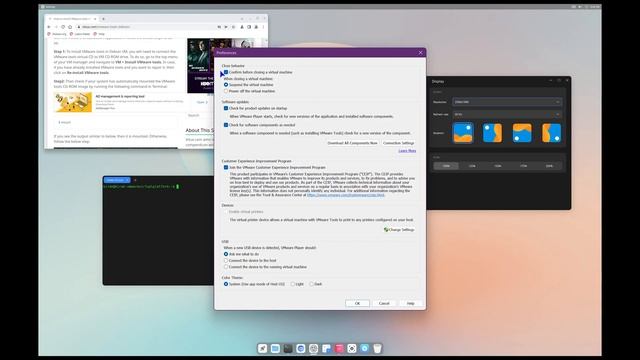Viewport: 640px width, 360px height.
Task: Choose rotation thumbnail with dot bottom-left
Action: point(522,133)
